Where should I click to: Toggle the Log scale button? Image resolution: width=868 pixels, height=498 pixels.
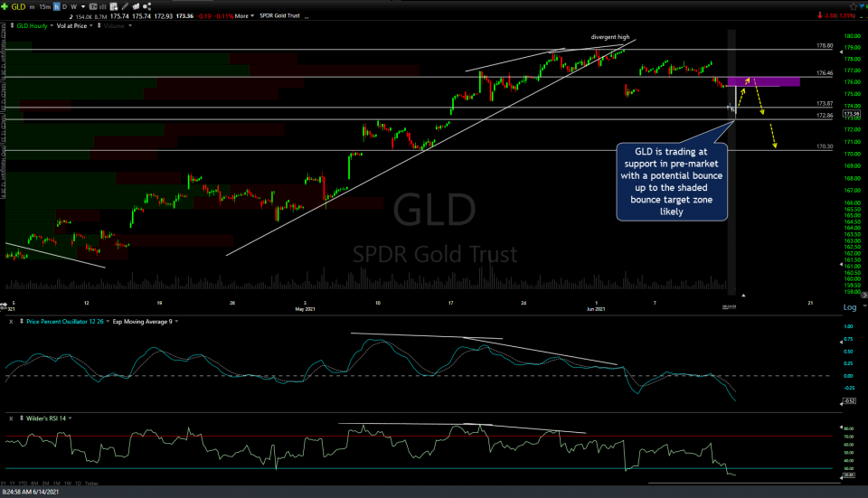[850, 307]
